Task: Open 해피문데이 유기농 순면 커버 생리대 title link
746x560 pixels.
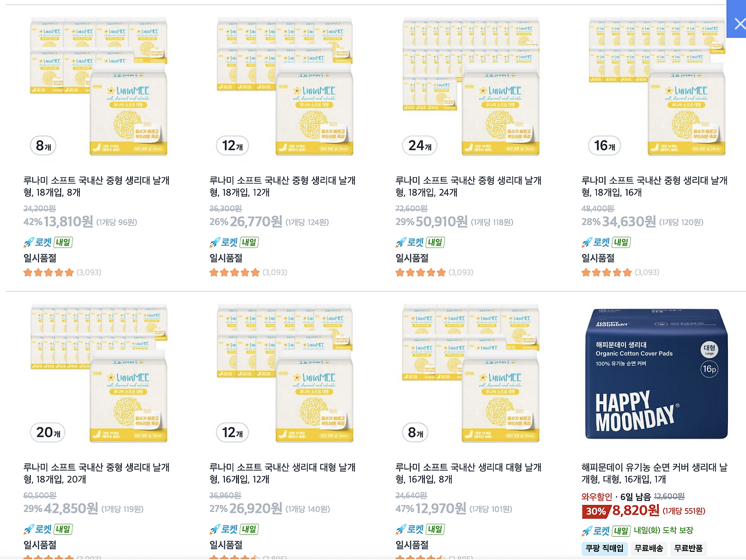Action: [x=654, y=473]
